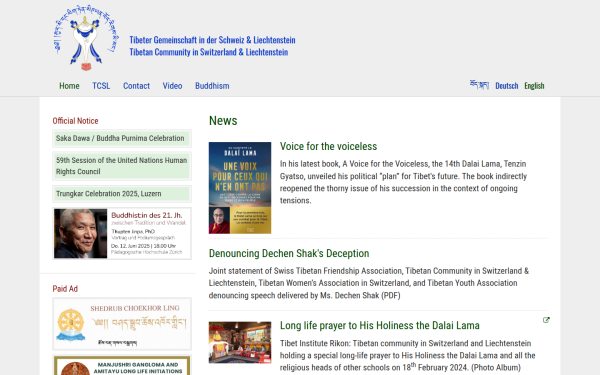This screenshot has height=375, width=600.
Task: Open external link icon beside Long life prayer
Action: click(x=546, y=320)
